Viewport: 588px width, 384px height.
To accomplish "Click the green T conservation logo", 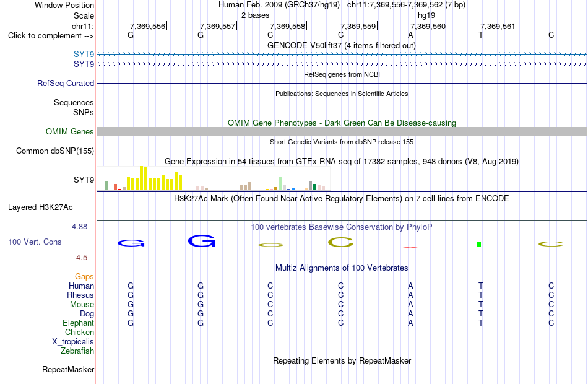I will point(479,243).
